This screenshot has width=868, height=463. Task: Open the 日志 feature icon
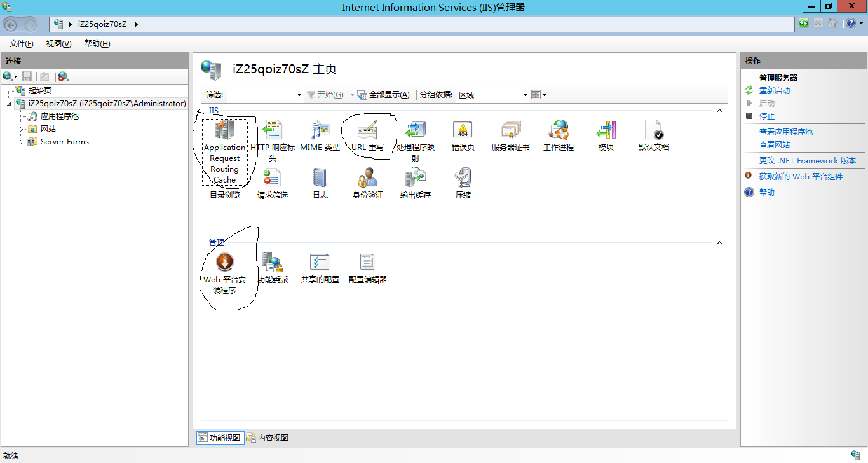click(x=320, y=178)
